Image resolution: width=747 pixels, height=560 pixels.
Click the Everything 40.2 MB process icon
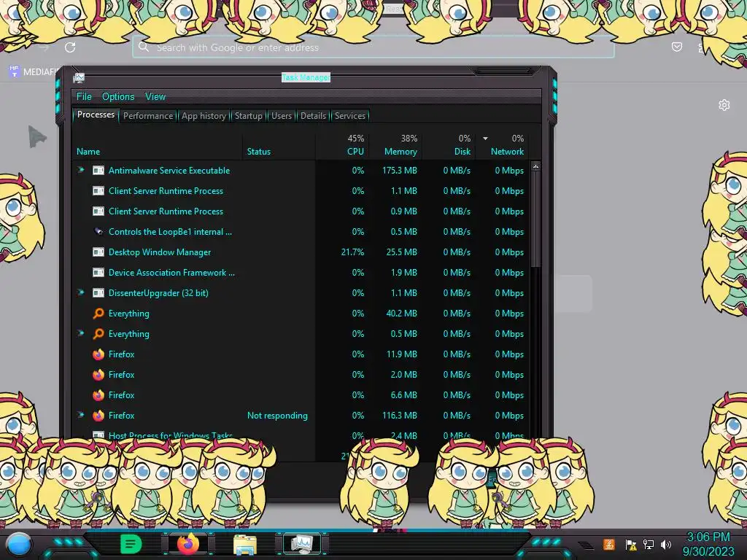[x=98, y=314]
